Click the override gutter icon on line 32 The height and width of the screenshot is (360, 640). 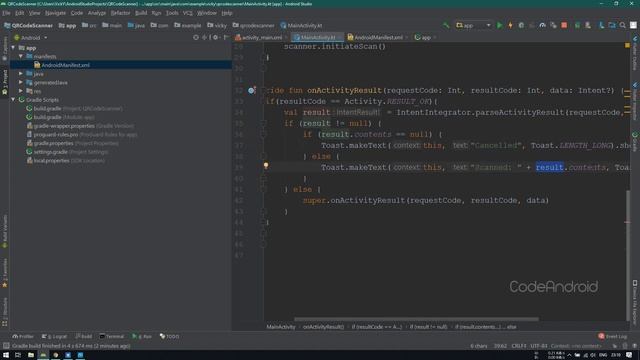pyautogui.click(x=251, y=90)
